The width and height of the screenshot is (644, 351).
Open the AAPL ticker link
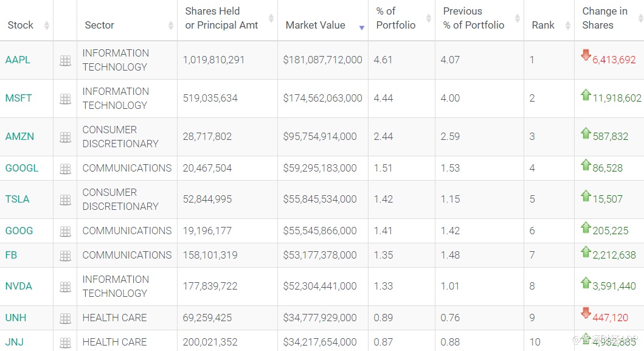click(x=18, y=60)
